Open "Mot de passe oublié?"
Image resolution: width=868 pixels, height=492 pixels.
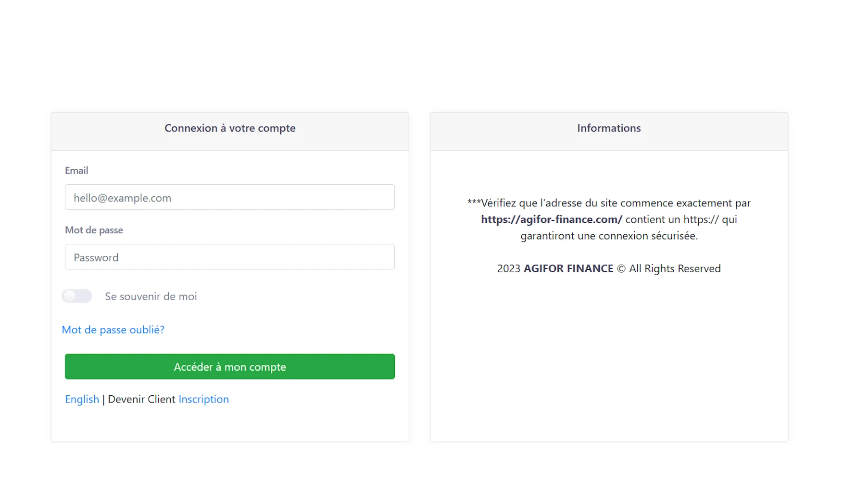pyautogui.click(x=113, y=329)
